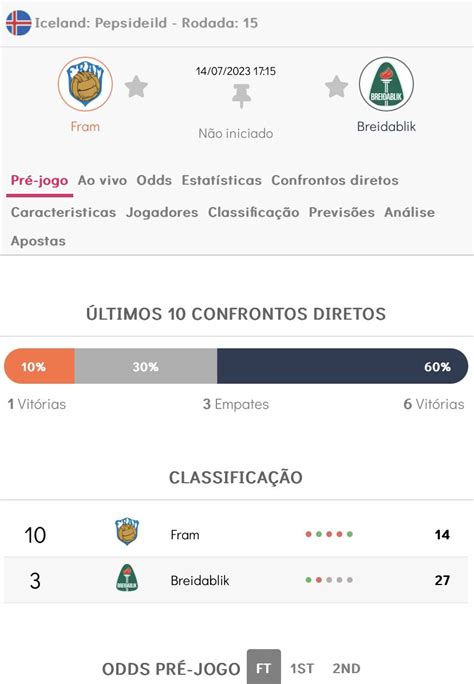Go to the Estatísticas tab
This screenshot has width=474, height=684.
click(222, 180)
